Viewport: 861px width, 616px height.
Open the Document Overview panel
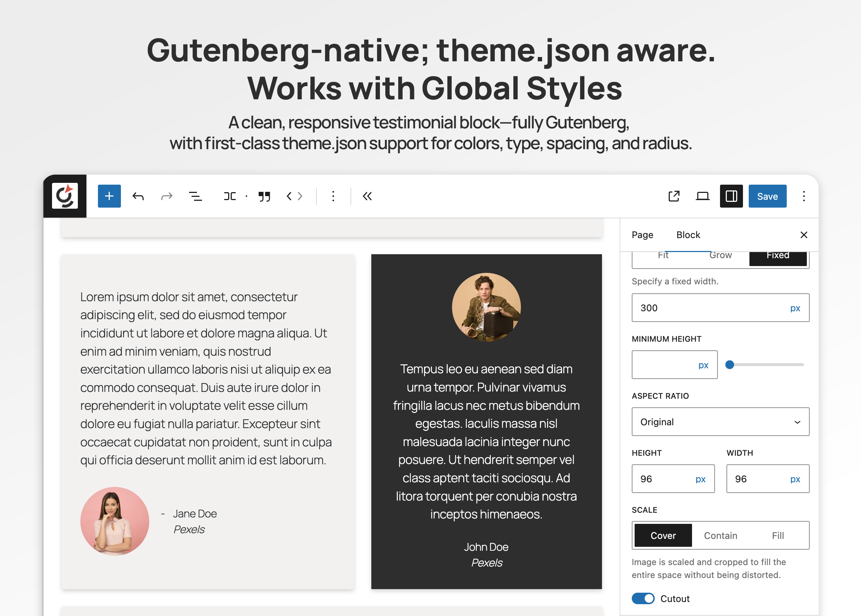point(195,196)
